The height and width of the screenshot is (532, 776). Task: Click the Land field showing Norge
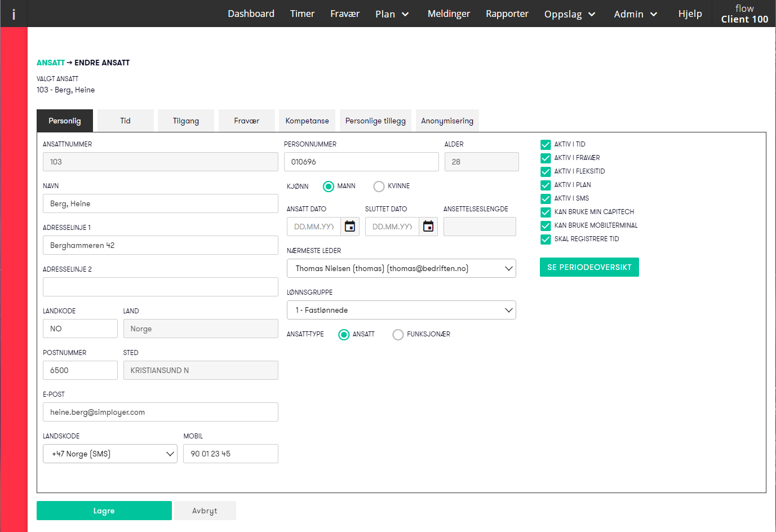tap(201, 329)
